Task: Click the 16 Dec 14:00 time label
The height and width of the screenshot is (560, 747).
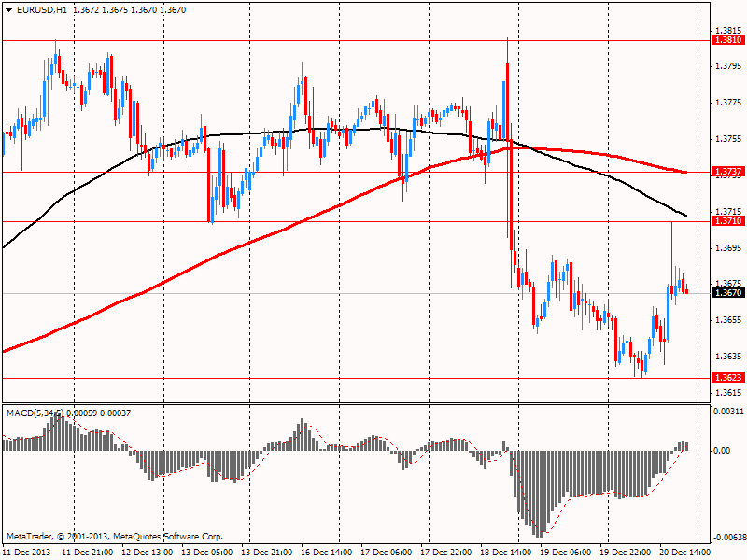Action: [326, 553]
